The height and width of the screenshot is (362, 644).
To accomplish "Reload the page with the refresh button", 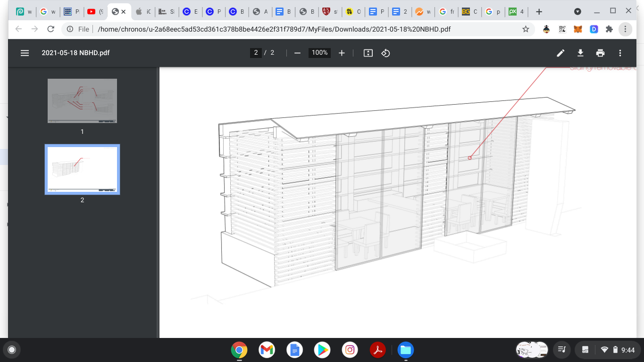I will point(50,29).
